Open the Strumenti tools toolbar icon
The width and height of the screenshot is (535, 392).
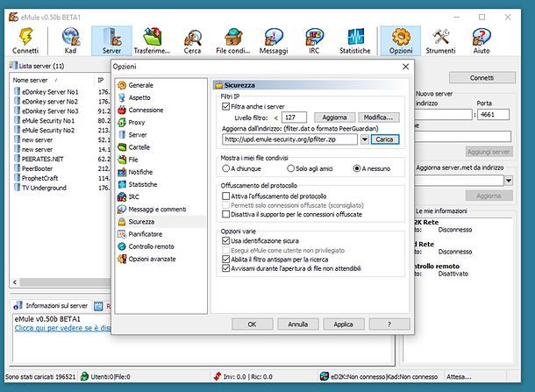(x=440, y=41)
